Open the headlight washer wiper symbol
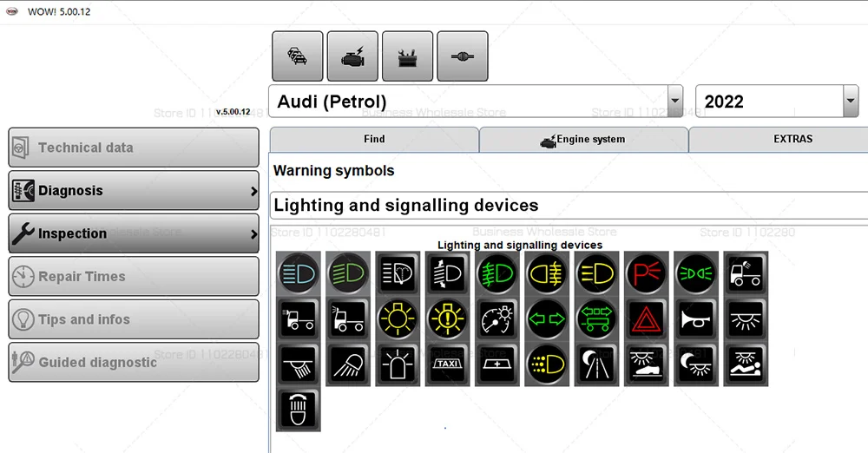The width and height of the screenshot is (868, 453). click(398, 273)
